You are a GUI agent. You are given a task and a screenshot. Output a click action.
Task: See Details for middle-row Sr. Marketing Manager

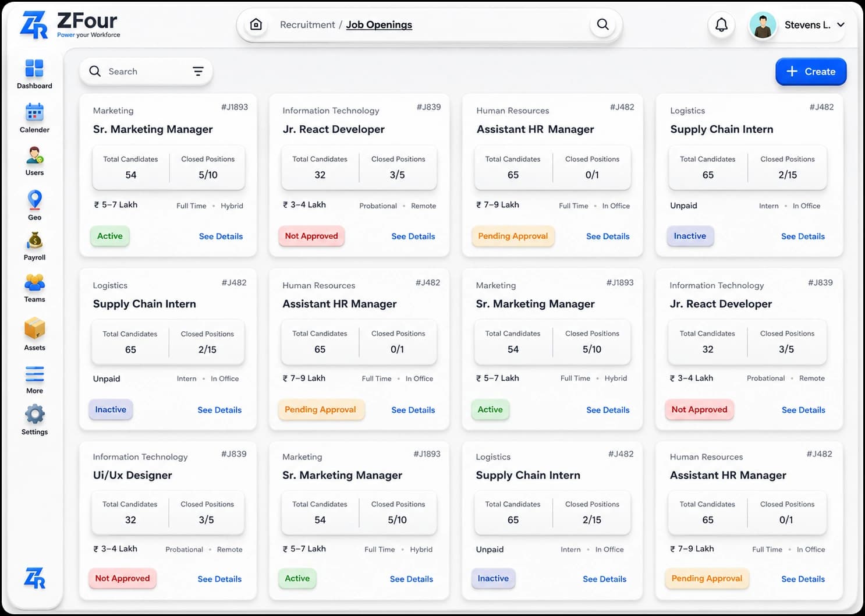click(608, 410)
